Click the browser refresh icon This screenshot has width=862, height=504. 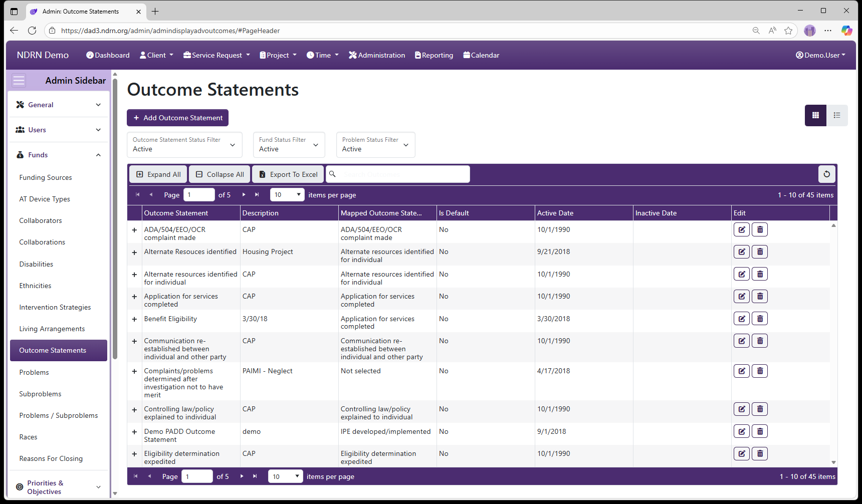click(x=32, y=31)
